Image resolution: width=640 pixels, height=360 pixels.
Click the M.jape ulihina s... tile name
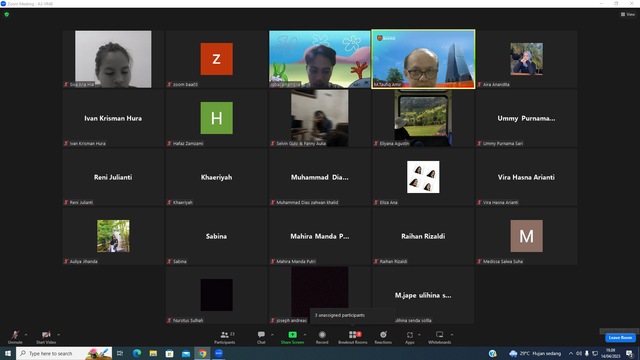click(x=423, y=295)
